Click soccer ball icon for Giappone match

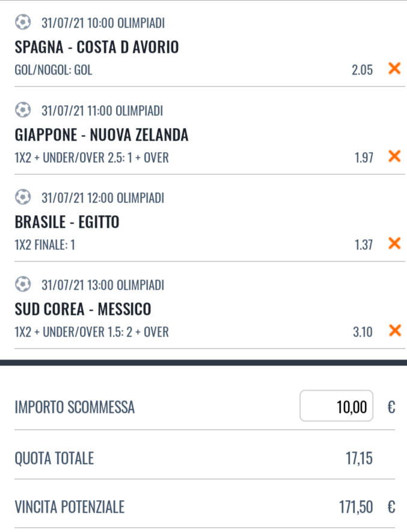click(23, 111)
